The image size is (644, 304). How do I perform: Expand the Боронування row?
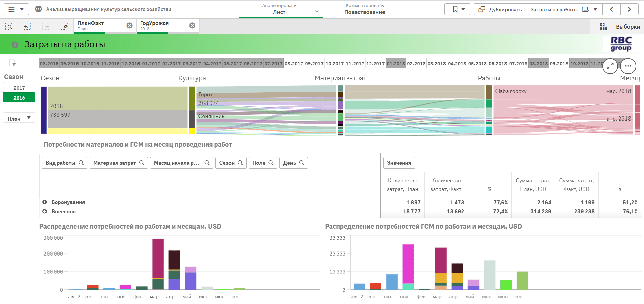44,202
